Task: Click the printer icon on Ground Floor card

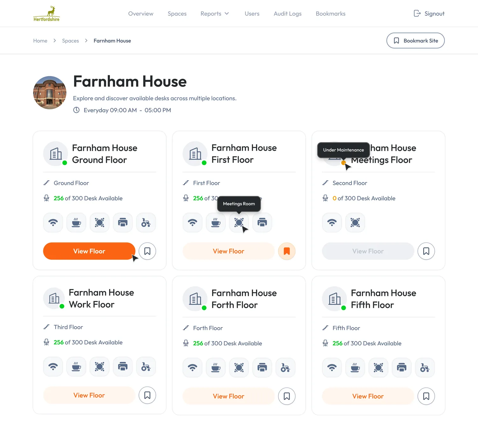Action: [123, 222]
